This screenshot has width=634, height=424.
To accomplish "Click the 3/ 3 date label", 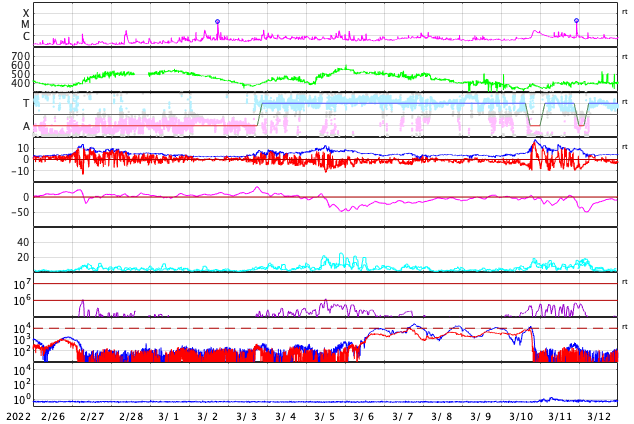I will point(247,416).
